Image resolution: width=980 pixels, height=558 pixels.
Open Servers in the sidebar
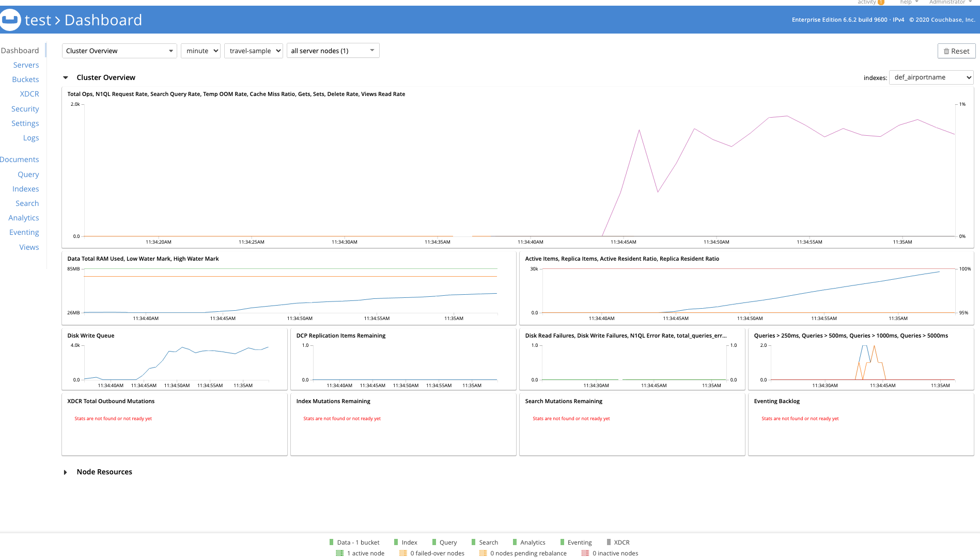[x=26, y=65]
